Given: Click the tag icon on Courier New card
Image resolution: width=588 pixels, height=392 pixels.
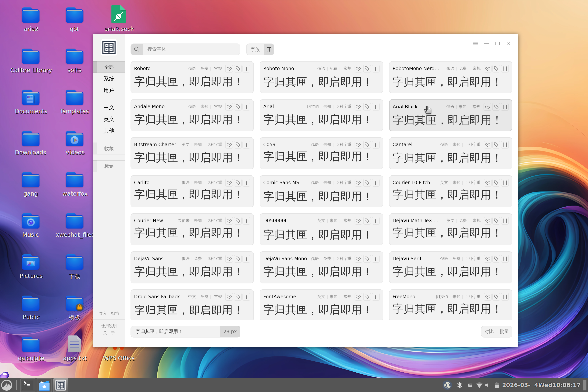Looking at the screenshot, I should click(x=238, y=221).
